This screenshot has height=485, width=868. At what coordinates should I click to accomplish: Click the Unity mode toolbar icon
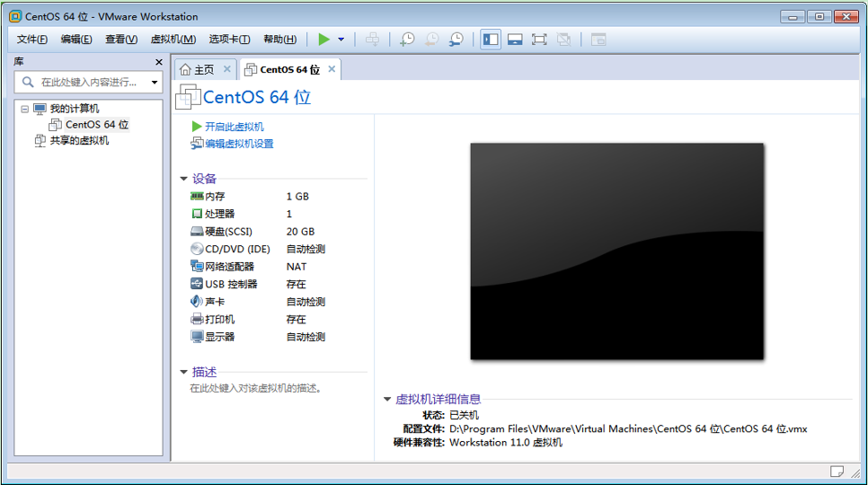563,40
